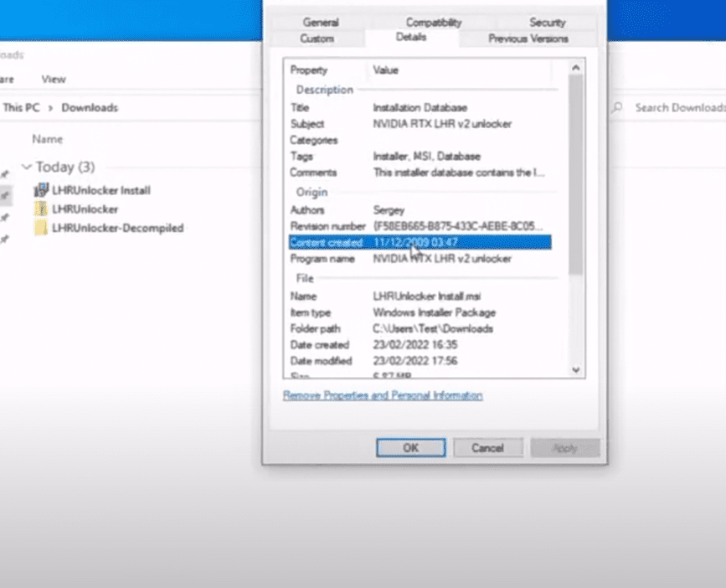Select the Folder path value C:\Users\Test\Downloads
Screen dimensions: 726x588
click(x=433, y=328)
